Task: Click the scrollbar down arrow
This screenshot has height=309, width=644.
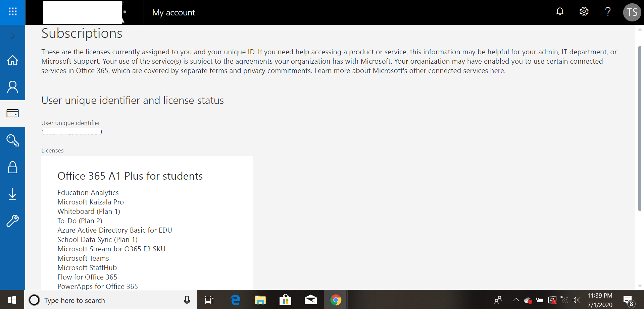Action: [640, 286]
